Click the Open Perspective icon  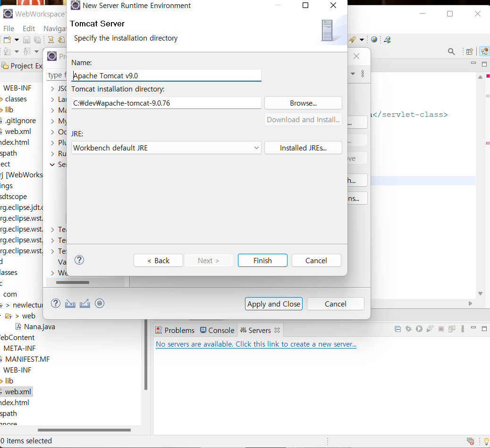(469, 51)
